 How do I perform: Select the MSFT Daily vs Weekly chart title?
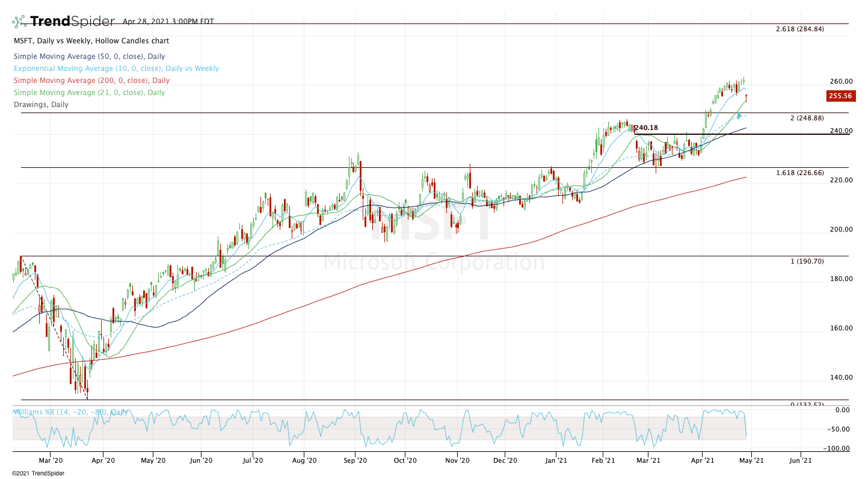pyautogui.click(x=91, y=41)
